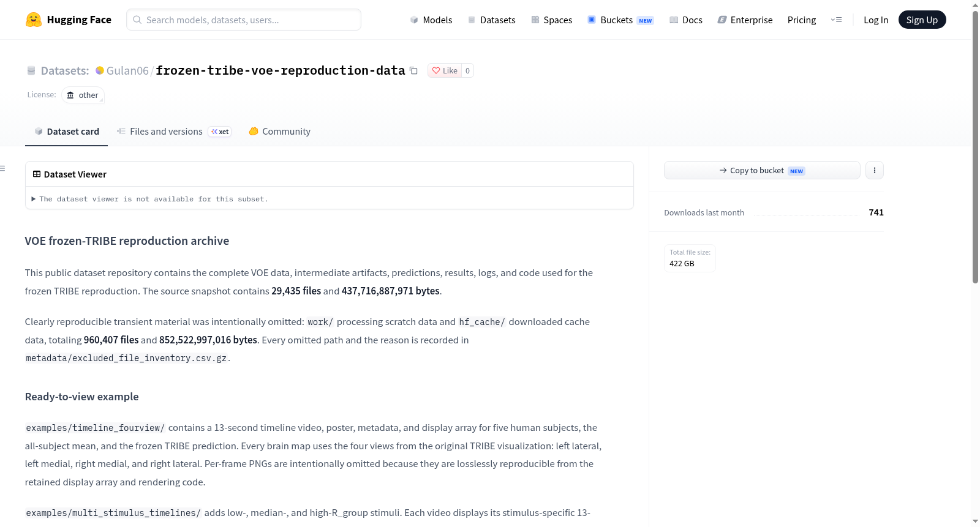
Task: Click the page vertical scrollbar thumb
Action: [x=975, y=147]
